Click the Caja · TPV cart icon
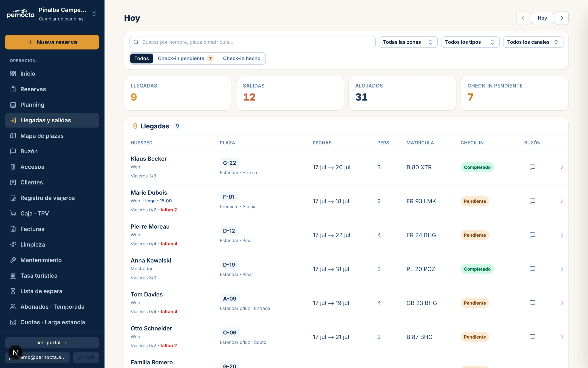Viewport: 588px width, 368px height. (13, 213)
